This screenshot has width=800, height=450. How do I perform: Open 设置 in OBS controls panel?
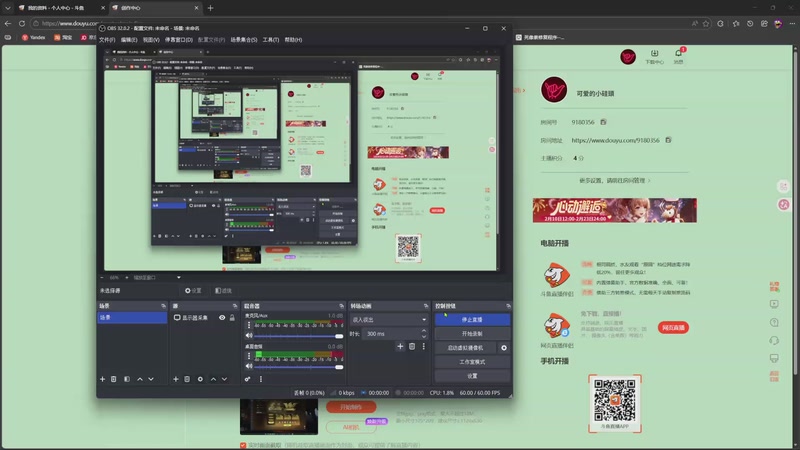pos(472,376)
